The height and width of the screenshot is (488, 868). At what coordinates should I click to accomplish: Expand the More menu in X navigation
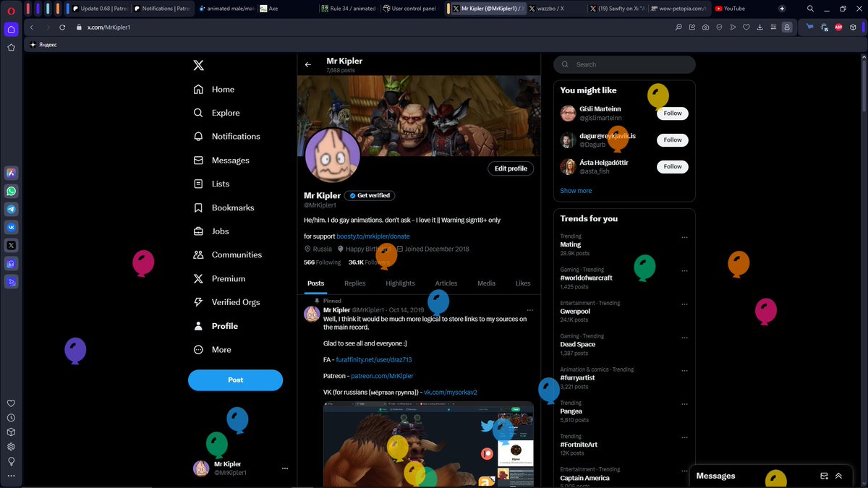tap(212, 350)
